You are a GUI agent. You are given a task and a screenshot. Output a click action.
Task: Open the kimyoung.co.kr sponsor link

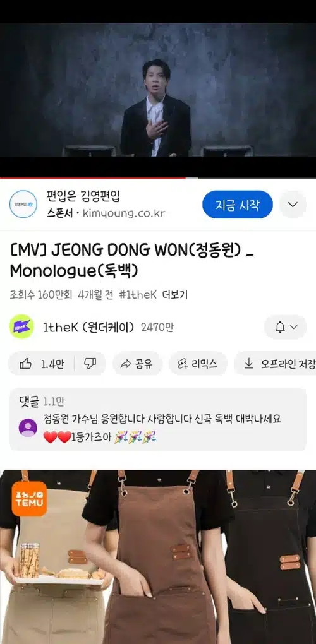(124, 213)
